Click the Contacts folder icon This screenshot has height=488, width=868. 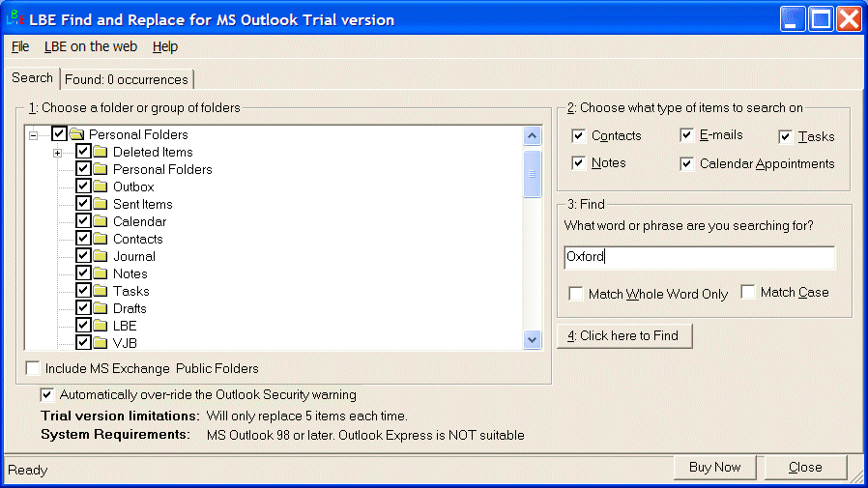[101, 239]
